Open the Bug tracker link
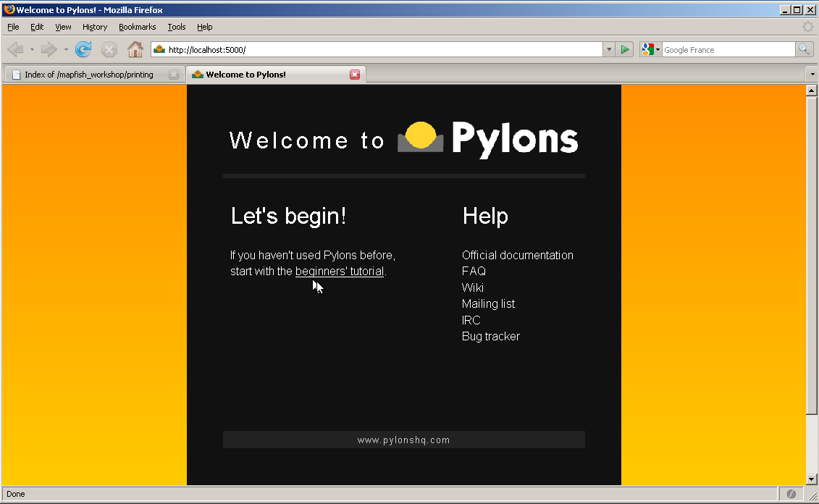The width and height of the screenshot is (819, 504). pyautogui.click(x=491, y=336)
